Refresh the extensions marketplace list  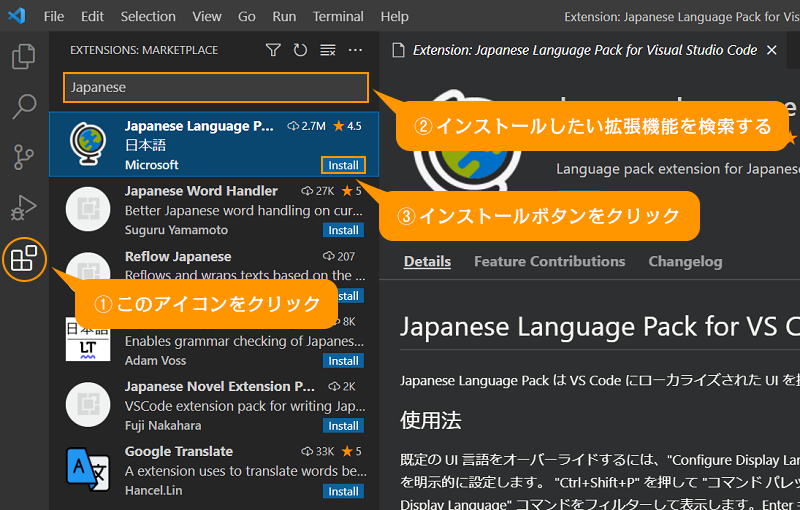(x=300, y=50)
